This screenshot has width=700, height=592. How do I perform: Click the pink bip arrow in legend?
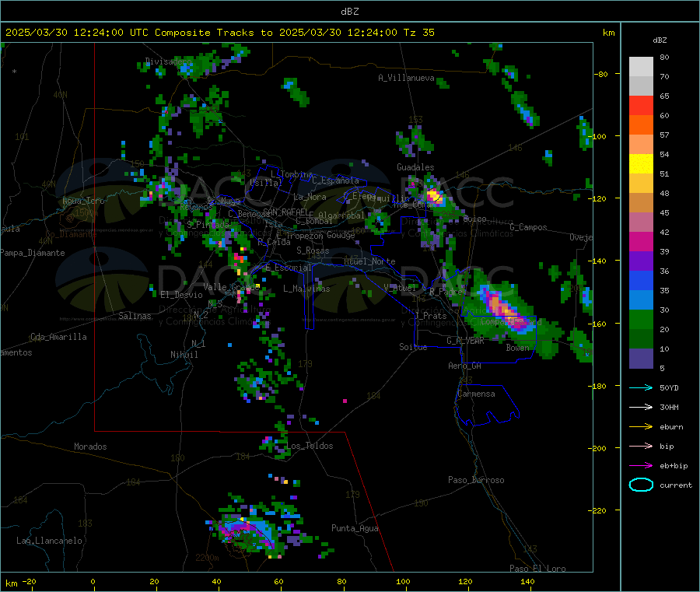641,446
